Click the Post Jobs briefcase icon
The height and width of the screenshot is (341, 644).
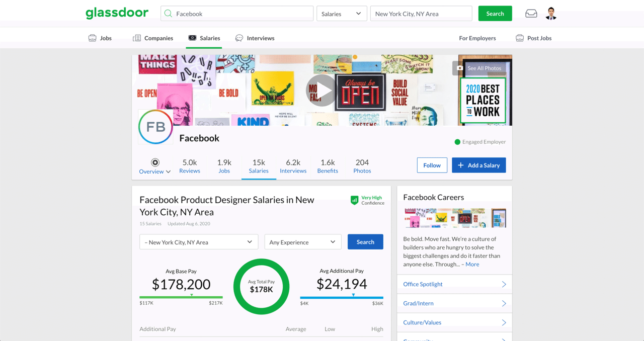point(520,38)
